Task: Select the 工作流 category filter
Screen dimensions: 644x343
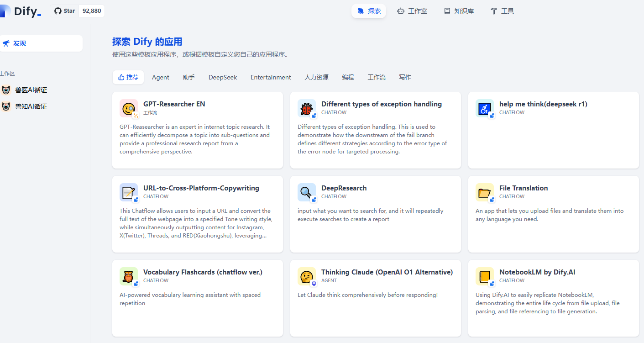Action: click(377, 77)
